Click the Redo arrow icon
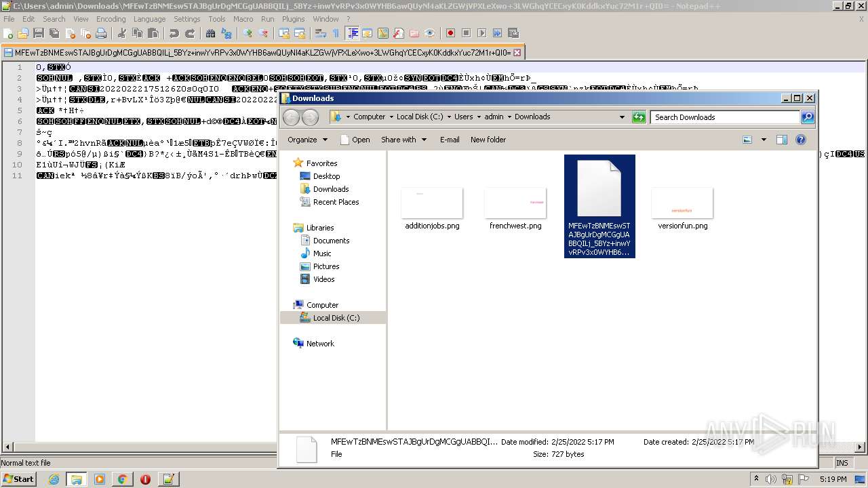Viewport: 868px width, 488px height. (190, 33)
